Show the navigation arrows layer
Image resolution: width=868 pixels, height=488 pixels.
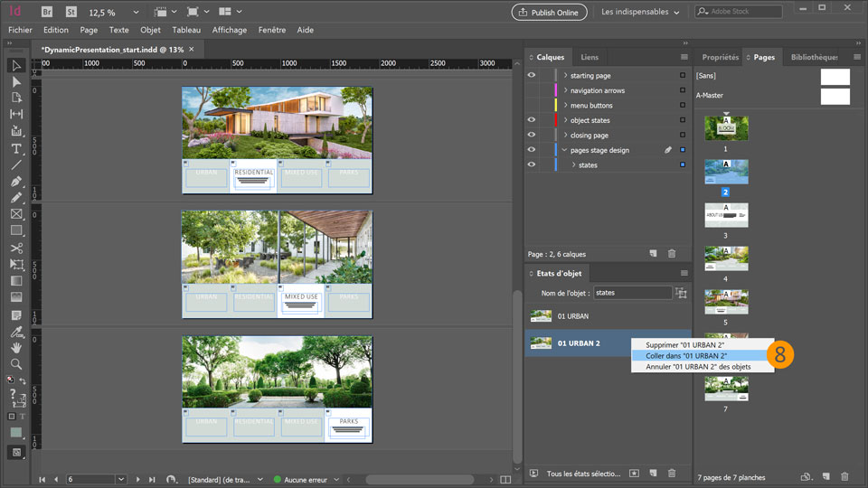pyautogui.click(x=532, y=90)
